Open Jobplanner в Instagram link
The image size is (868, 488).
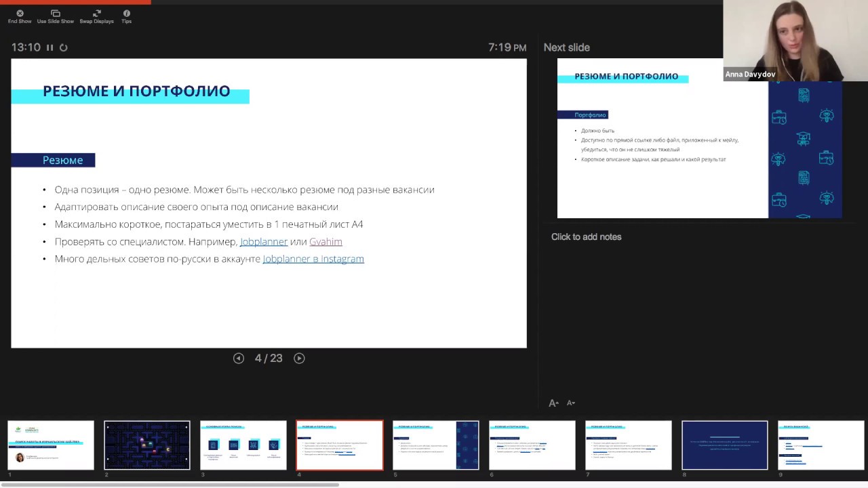click(x=313, y=259)
